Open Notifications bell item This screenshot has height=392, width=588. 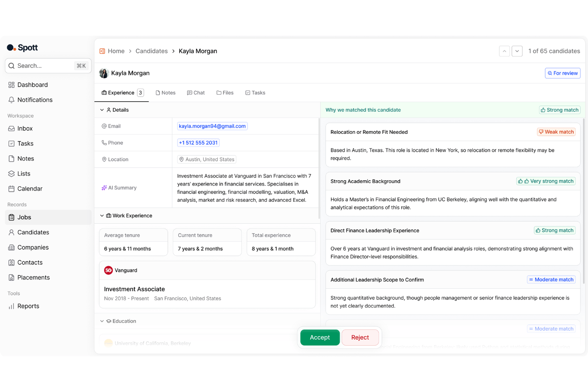coord(48,100)
